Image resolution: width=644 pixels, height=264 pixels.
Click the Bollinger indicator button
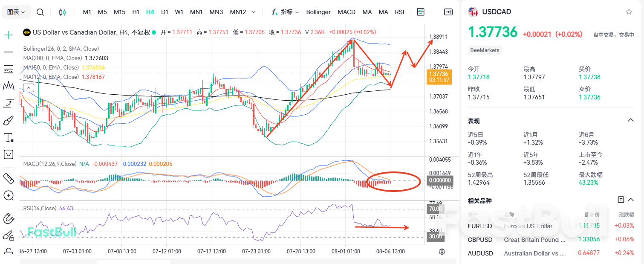[318, 12]
